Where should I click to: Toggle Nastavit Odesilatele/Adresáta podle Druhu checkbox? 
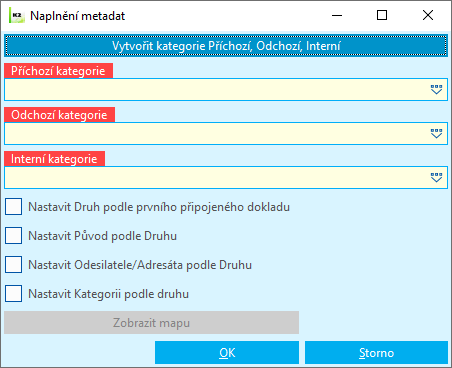13,265
